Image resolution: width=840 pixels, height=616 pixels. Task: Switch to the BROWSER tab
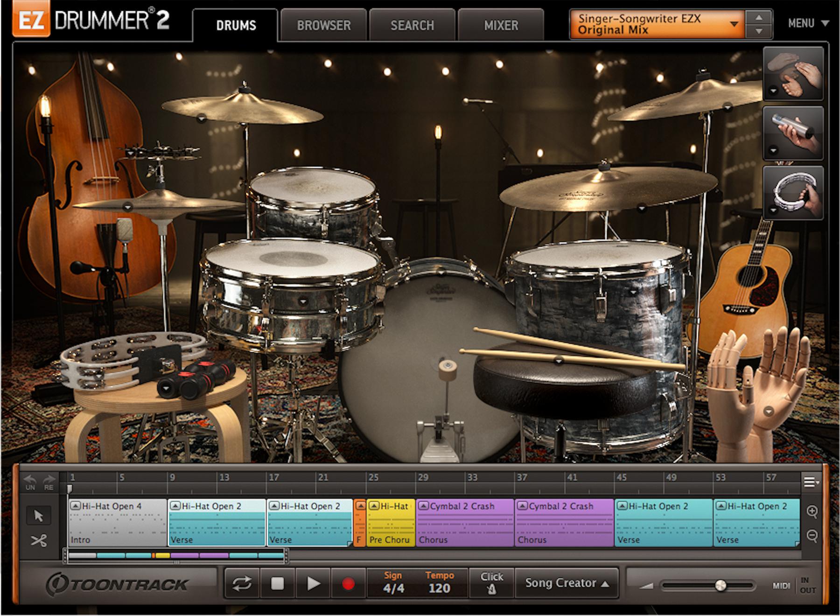tap(324, 25)
